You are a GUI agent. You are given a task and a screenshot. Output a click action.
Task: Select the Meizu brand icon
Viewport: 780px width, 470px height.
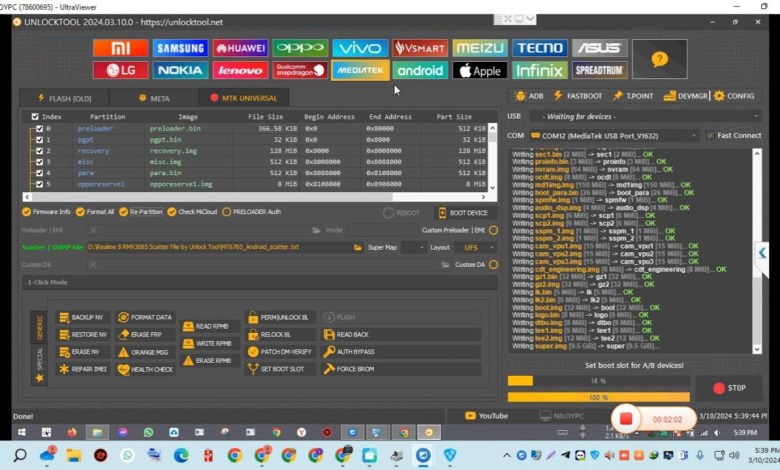pyautogui.click(x=480, y=48)
